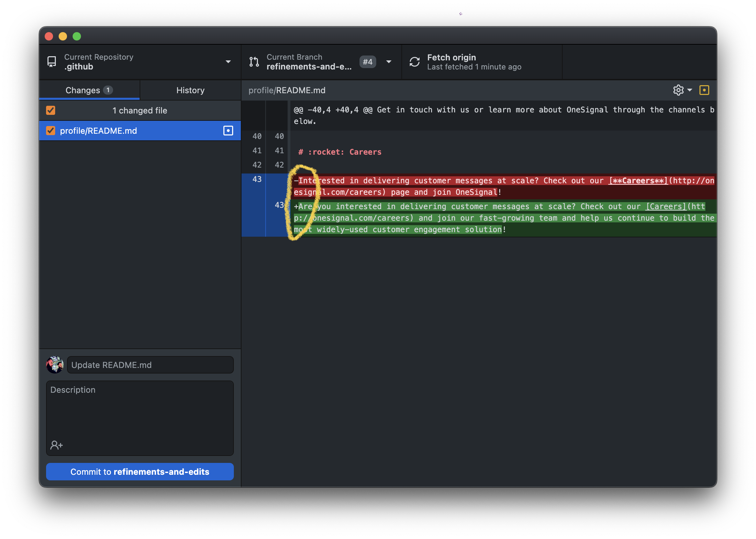Viewport: 756px width, 539px height.
Task: Open the diff settings gear icon
Action: [x=679, y=90]
